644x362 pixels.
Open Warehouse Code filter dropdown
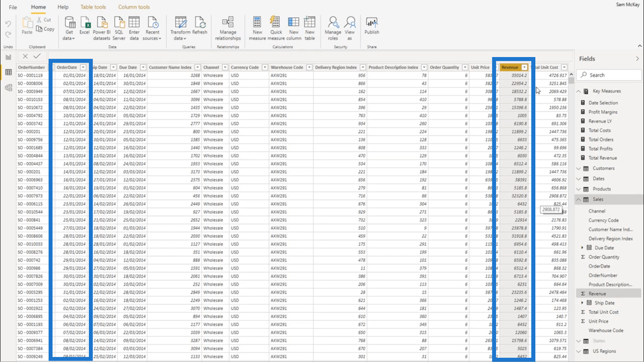309,67
